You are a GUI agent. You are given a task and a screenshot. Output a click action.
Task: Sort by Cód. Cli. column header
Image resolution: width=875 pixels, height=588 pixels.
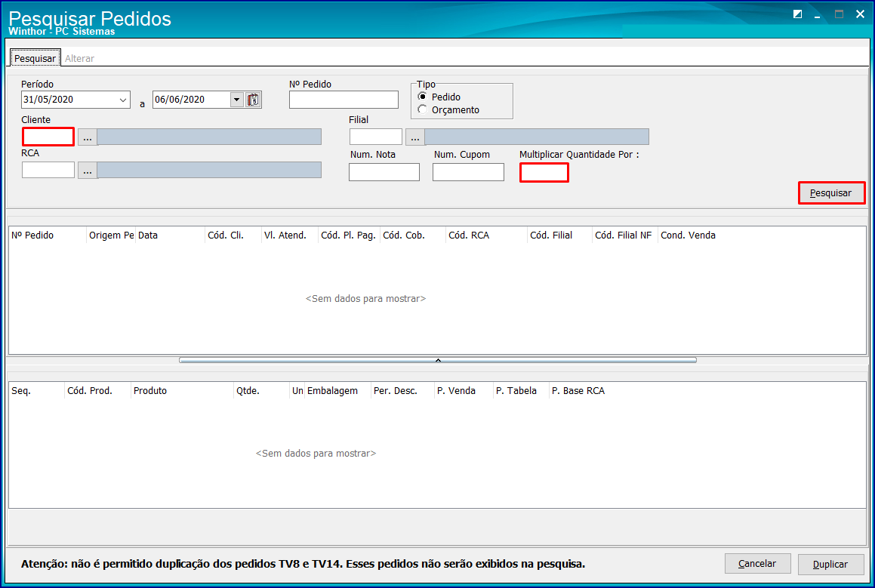coord(233,236)
